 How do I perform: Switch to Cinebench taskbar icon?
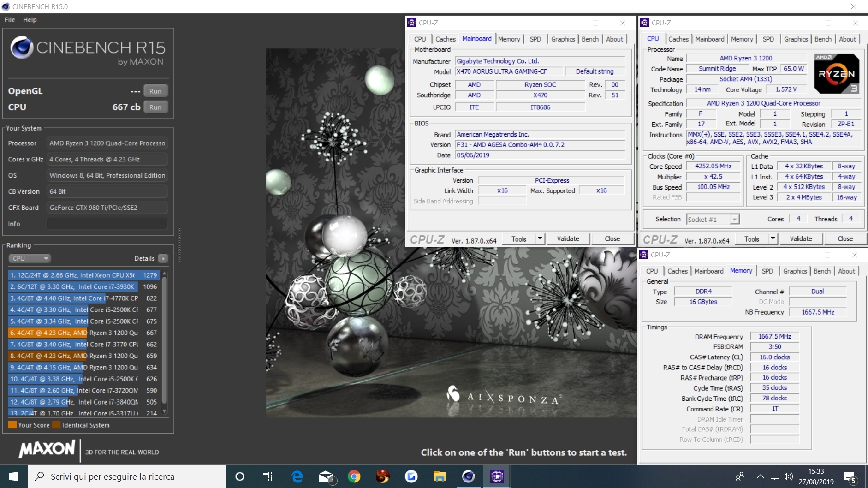click(x=468, y=476)
